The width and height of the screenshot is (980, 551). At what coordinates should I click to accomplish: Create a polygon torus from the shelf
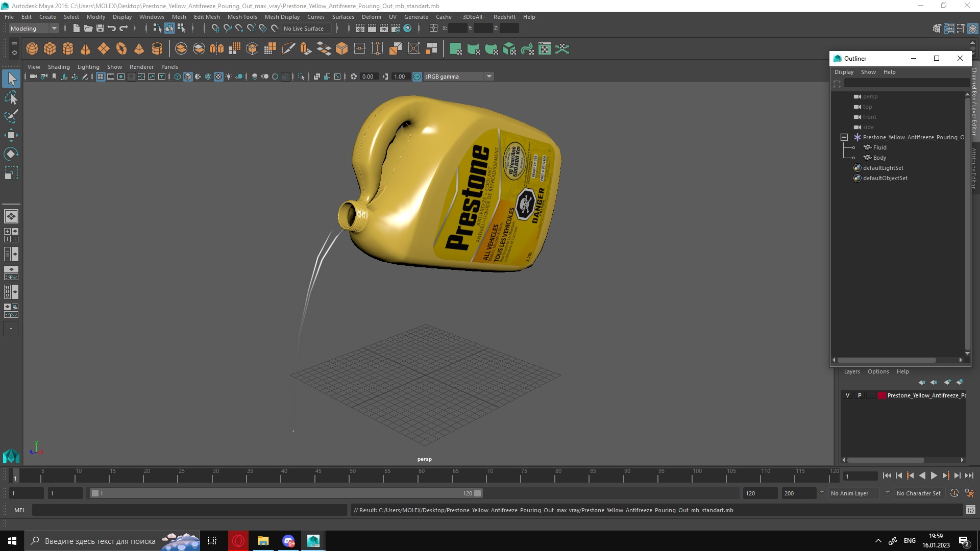[121, 49]
